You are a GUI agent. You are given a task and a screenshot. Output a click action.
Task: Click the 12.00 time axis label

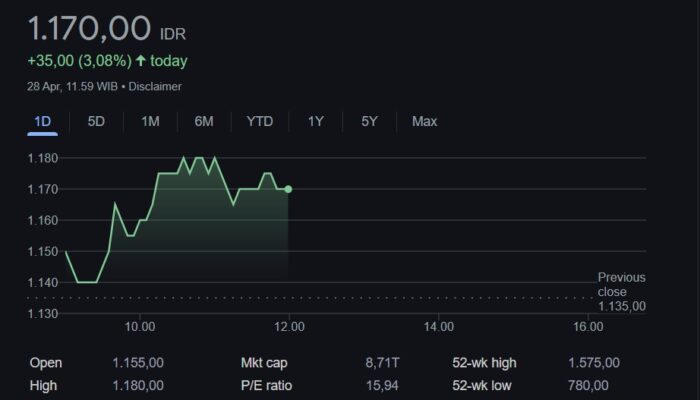289,327
